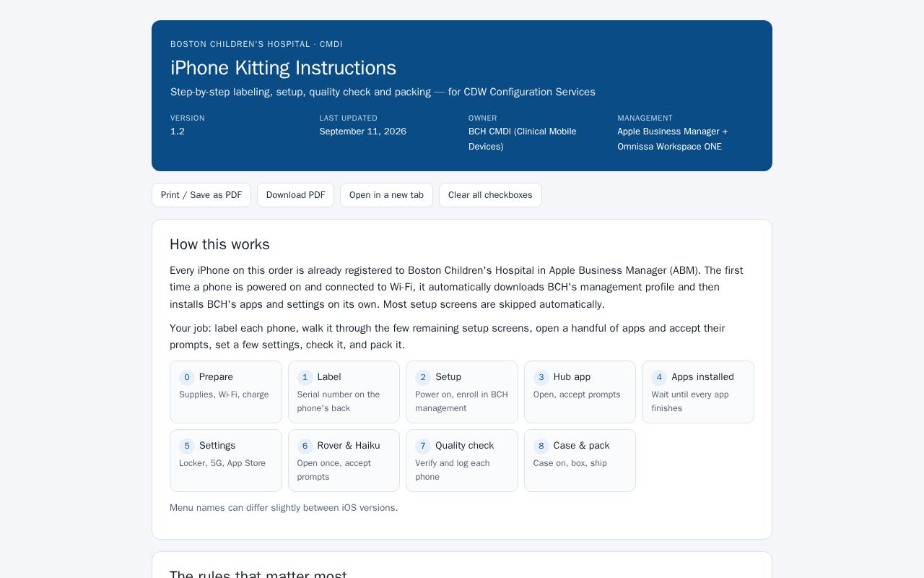
Task: Select step 0 Prepare card
Action: click(x=226, y=392)
